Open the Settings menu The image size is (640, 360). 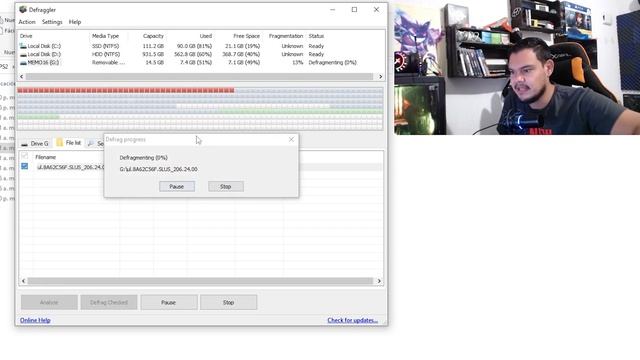click(x=52, y=22)
